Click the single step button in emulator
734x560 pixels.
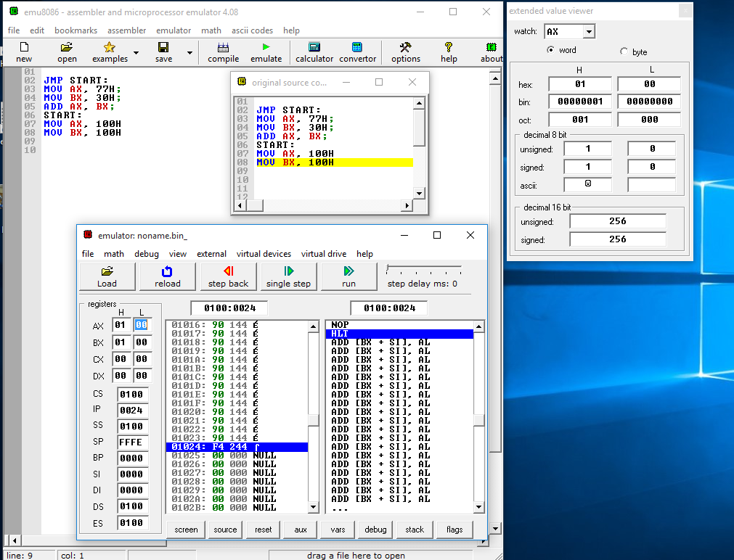click(x=288, y=276)
